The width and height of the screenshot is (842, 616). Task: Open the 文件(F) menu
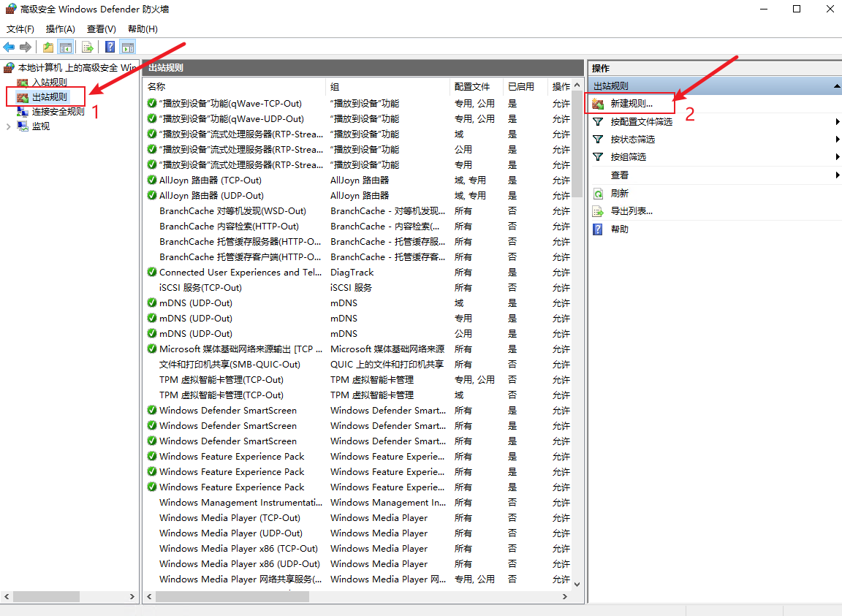[20, 29]
